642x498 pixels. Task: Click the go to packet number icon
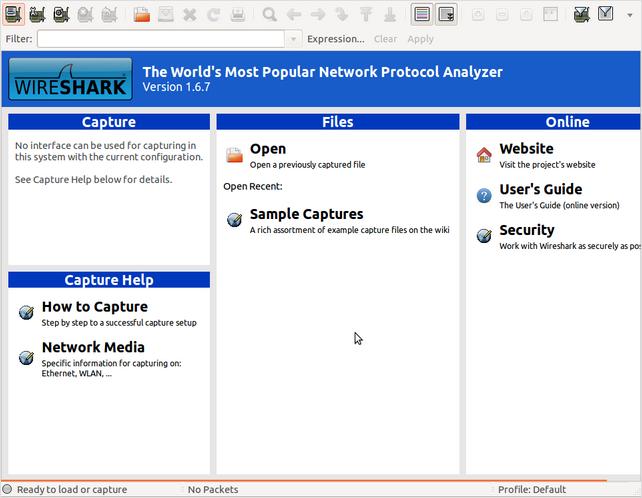click(342, 15)
